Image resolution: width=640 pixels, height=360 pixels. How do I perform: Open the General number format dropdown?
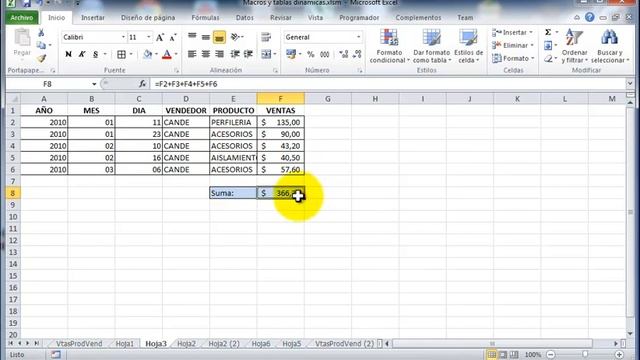358,37
